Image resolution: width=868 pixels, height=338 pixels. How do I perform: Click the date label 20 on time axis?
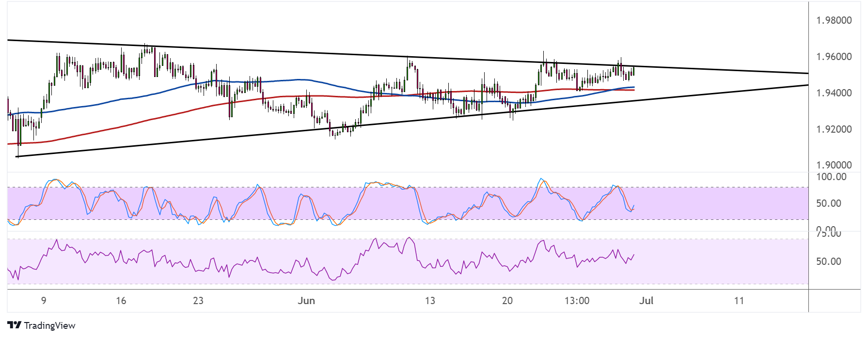pos(507,301)
